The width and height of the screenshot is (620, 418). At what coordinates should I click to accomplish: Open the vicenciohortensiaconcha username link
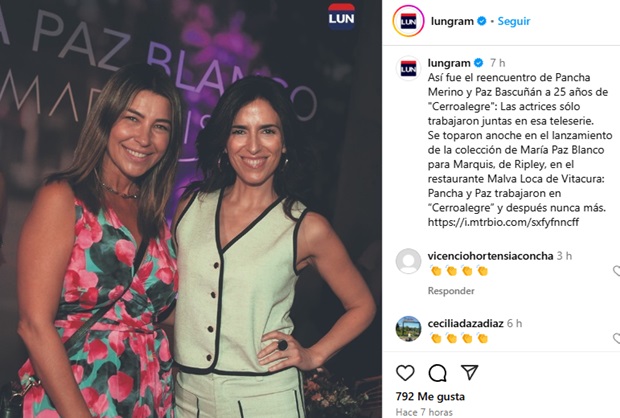click(490, 256)
